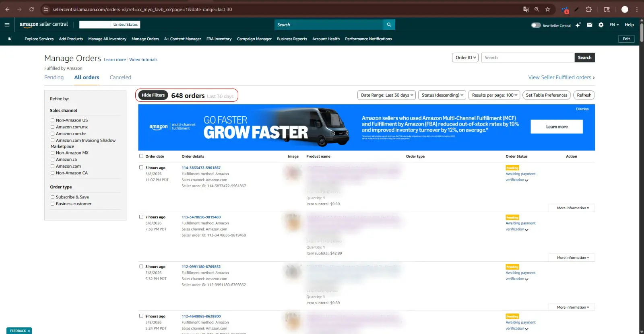Open the Date Range: Last 30 days dropdown
Image resolution: width=644 pixels, height=334 pixels.
[x=387, y=95]
